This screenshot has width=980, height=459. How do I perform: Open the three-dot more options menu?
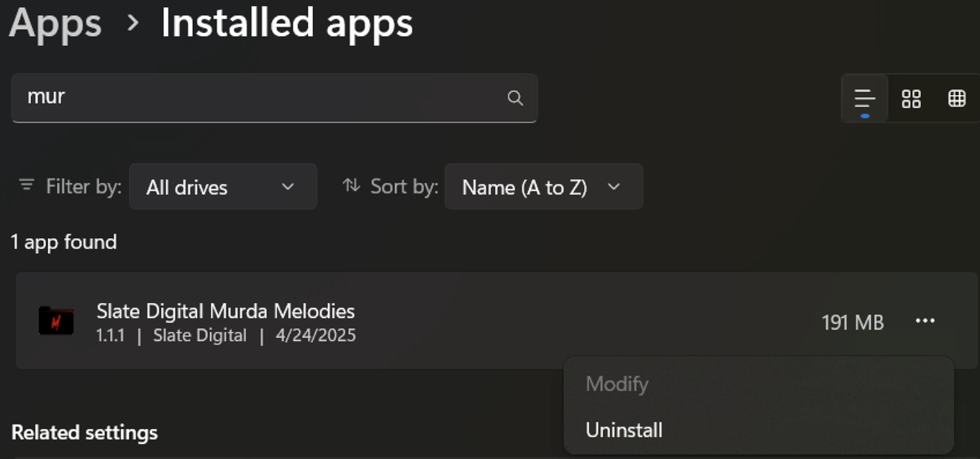925,321
